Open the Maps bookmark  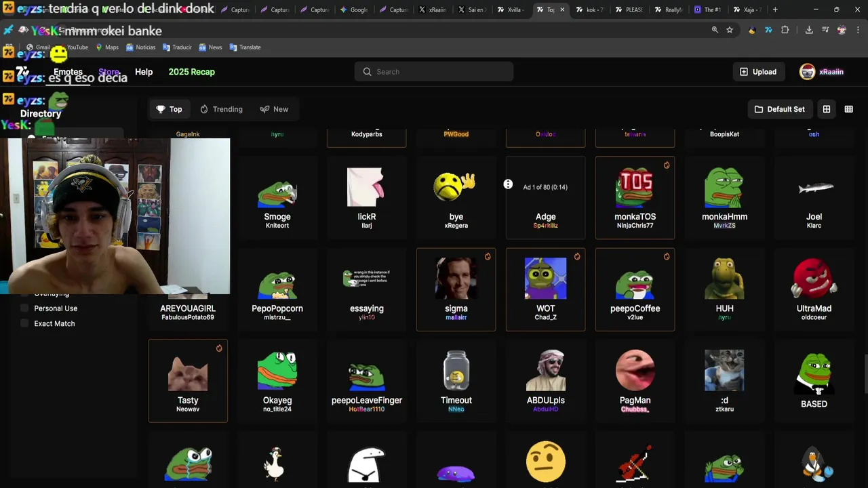click(x=107, y=47)
